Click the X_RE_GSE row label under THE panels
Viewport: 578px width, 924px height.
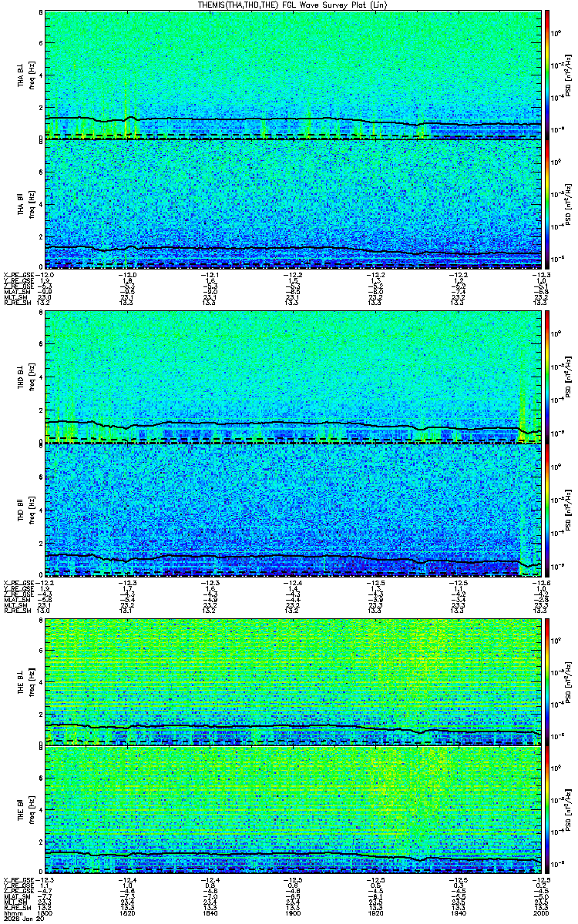tap(18, 881)
